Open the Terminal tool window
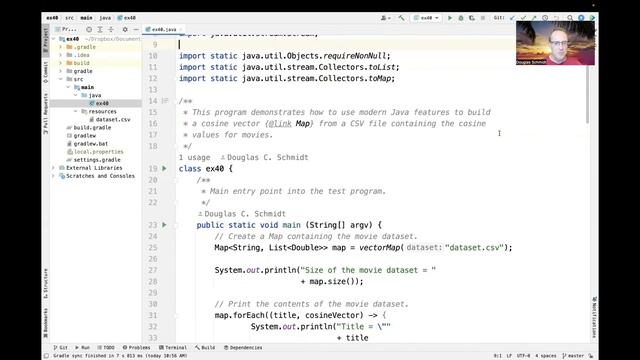This screenshot has width=640, height=360. pos(173,348)
